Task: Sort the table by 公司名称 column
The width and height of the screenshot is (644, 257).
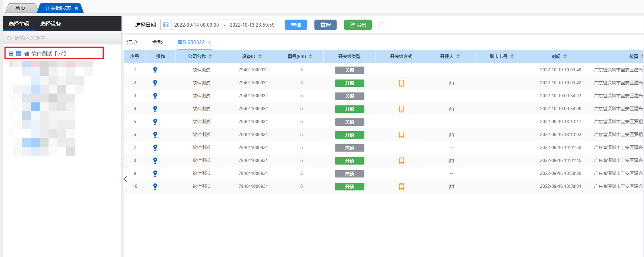Action: coord(210,57)
